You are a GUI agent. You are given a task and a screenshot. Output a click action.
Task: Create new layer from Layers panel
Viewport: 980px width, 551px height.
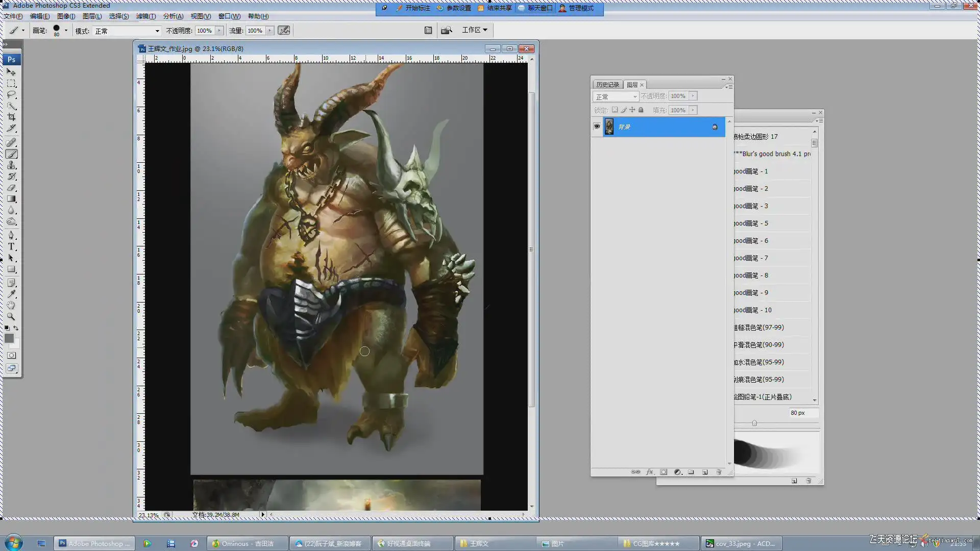pyautogui.click(x=705, y=472)
